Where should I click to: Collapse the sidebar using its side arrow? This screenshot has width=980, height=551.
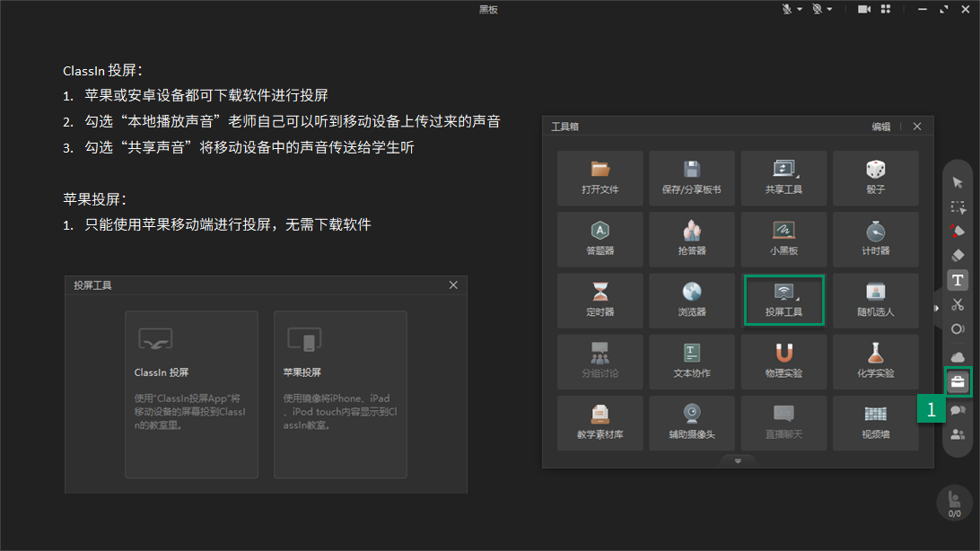pos(936,308)
